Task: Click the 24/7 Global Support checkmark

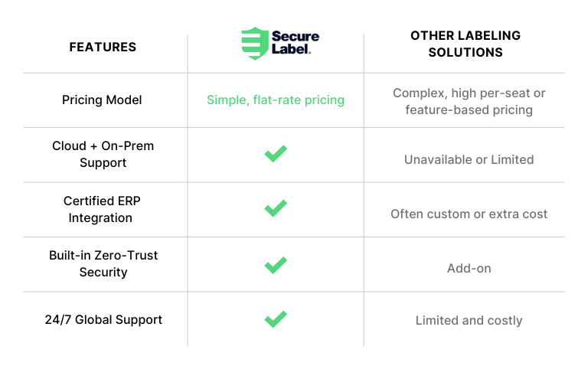Action: coord(276,319)
